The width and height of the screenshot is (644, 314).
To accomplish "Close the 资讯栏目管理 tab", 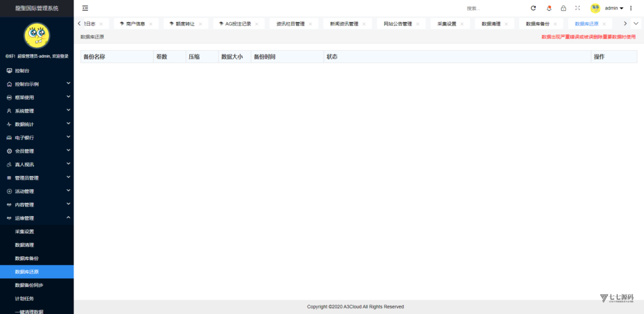I will click(311, 24).
